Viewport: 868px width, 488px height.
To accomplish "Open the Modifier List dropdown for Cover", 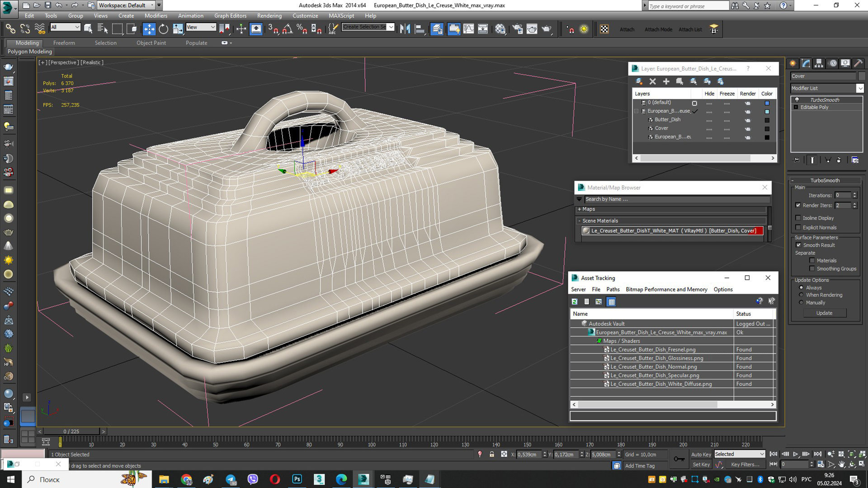I will 860,88.
